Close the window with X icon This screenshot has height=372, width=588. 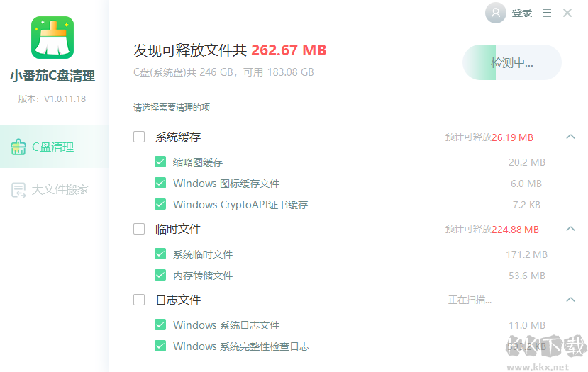pyautogui.click(x=567, y=13)
